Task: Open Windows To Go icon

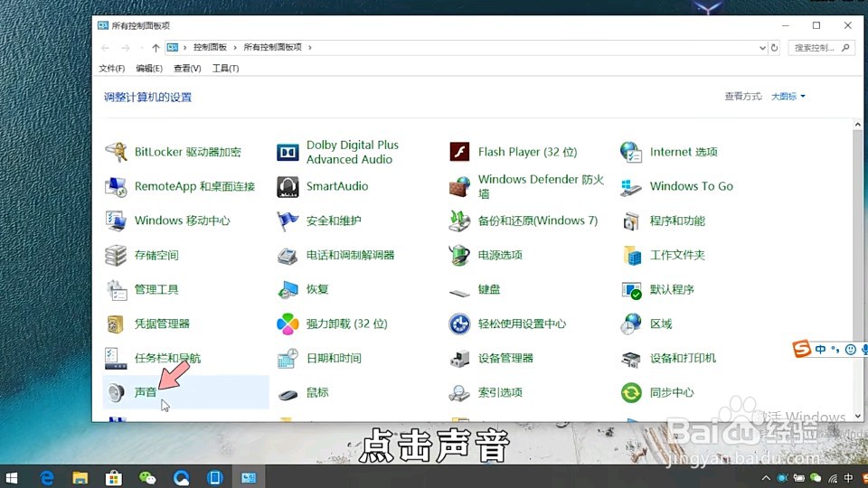Action: pyautogui.click(x=631, y=187)
